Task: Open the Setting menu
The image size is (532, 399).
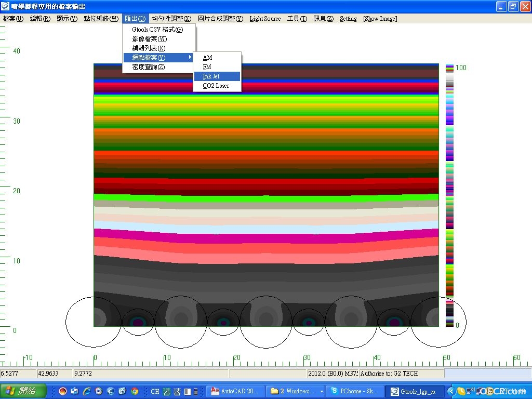Action: (x=348, y=19)
